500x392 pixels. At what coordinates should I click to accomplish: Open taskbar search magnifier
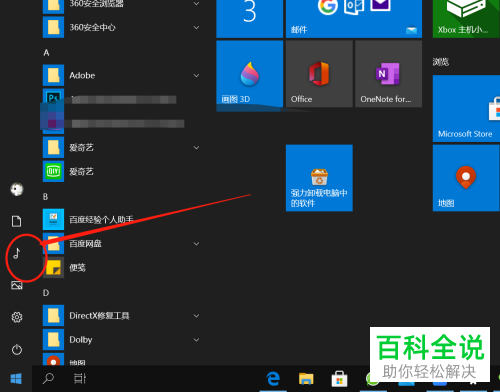point(48,378)
